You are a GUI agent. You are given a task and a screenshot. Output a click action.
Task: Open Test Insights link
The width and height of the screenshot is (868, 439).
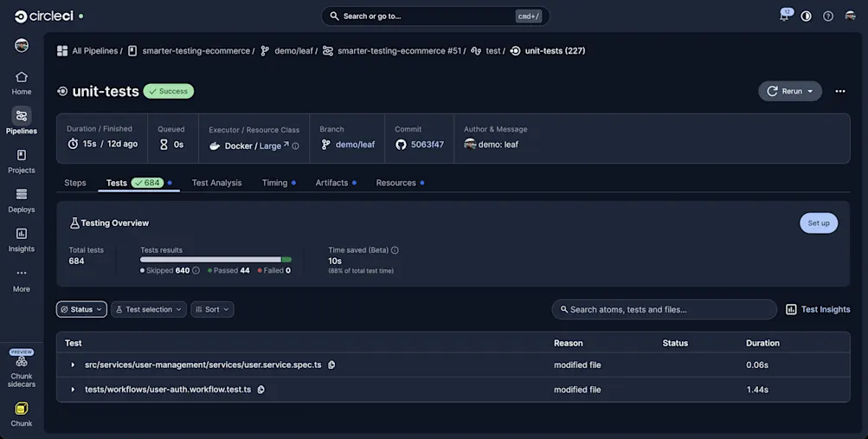pyautogui.click(x=818, y=309)
